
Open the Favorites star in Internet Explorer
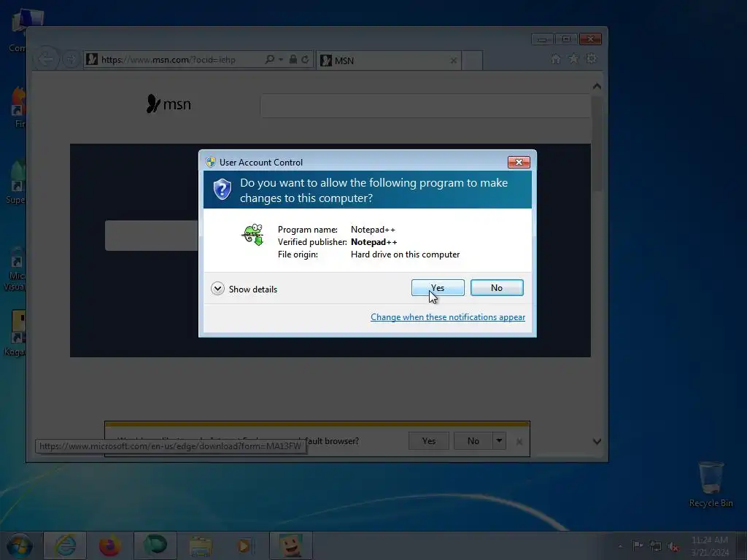(x=573, y=58)
